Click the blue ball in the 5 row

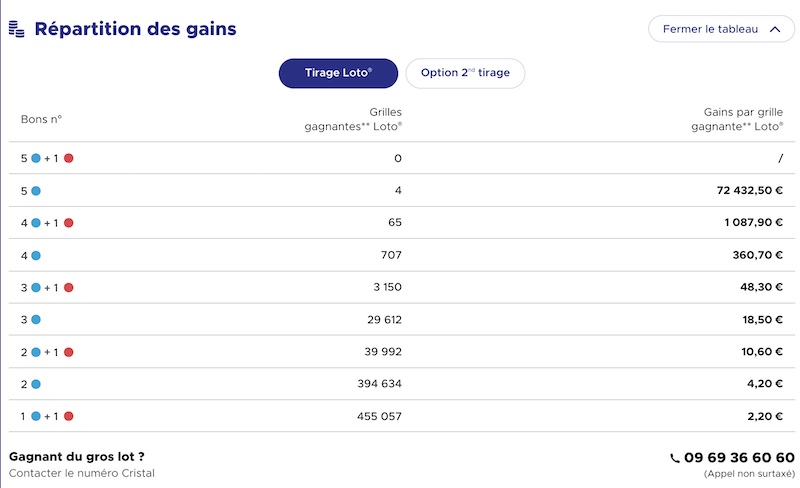tap(36, 190)
